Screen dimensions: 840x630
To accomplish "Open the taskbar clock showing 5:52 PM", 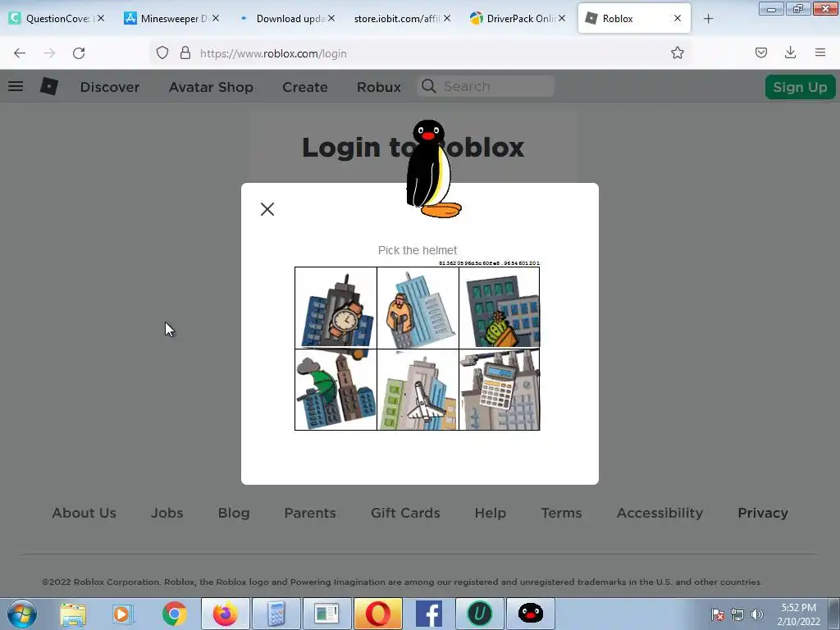I will point(799,614).
